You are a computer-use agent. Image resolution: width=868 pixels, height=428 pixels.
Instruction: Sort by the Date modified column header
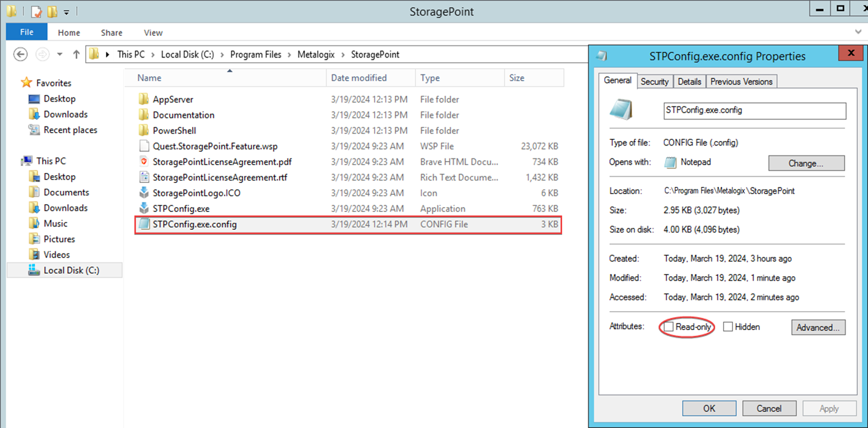coord(371,78)
